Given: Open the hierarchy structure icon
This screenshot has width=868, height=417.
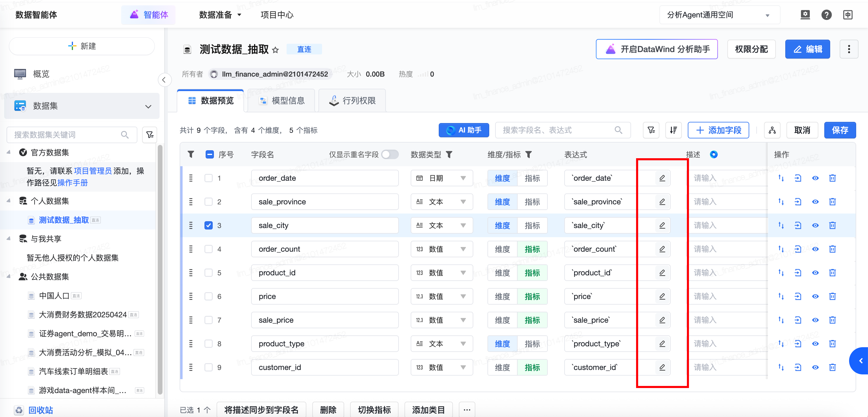Looking at the screenshot, I should click(x=772, y=130).
